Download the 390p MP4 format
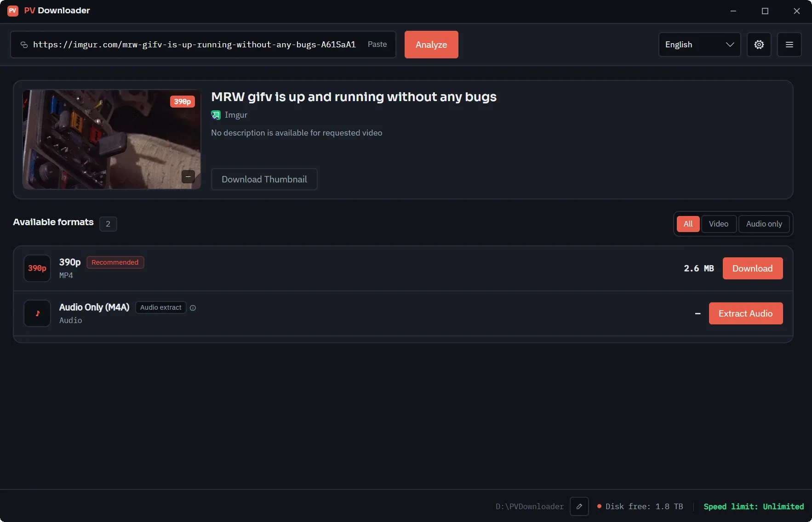 click(753, 268)
